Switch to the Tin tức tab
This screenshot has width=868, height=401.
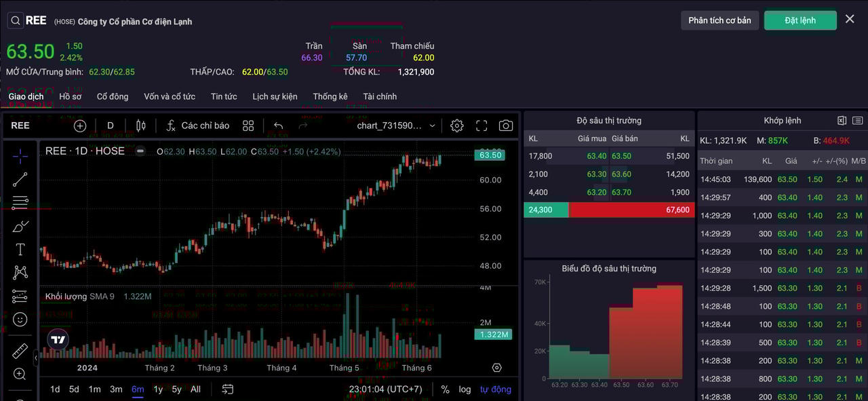pos(224,96)
